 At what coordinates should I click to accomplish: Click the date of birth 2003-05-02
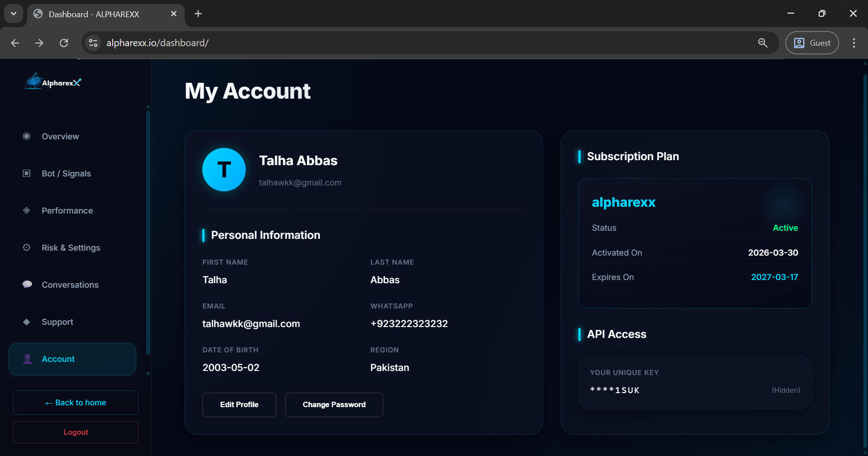click(231, 367)
